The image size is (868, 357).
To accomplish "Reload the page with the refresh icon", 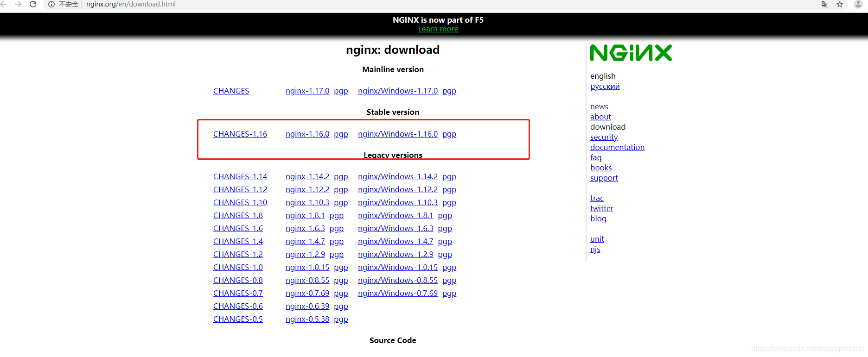I will pos(33,4).
